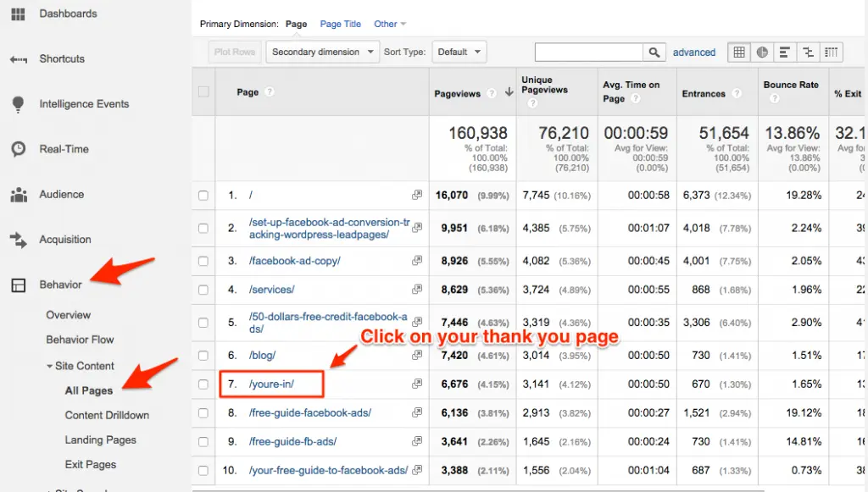868x492 pixels.
Task: Tick the checkbox for /youre-in/ row
Action: click(203, 384)
